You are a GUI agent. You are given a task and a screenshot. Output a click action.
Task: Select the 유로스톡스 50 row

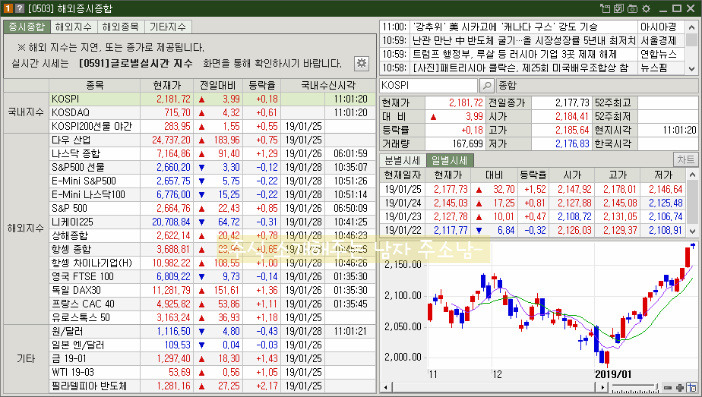click(212, 317)
